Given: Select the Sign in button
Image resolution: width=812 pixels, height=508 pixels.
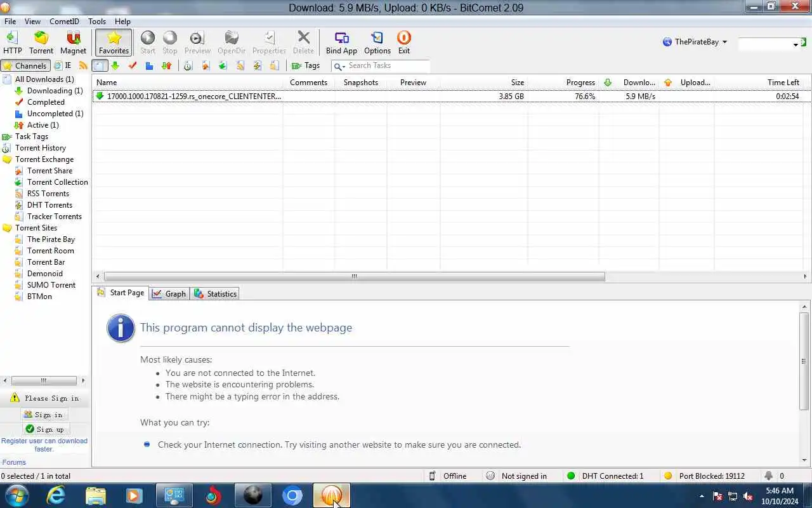Looking at the screenshot, I should (44, 415).
